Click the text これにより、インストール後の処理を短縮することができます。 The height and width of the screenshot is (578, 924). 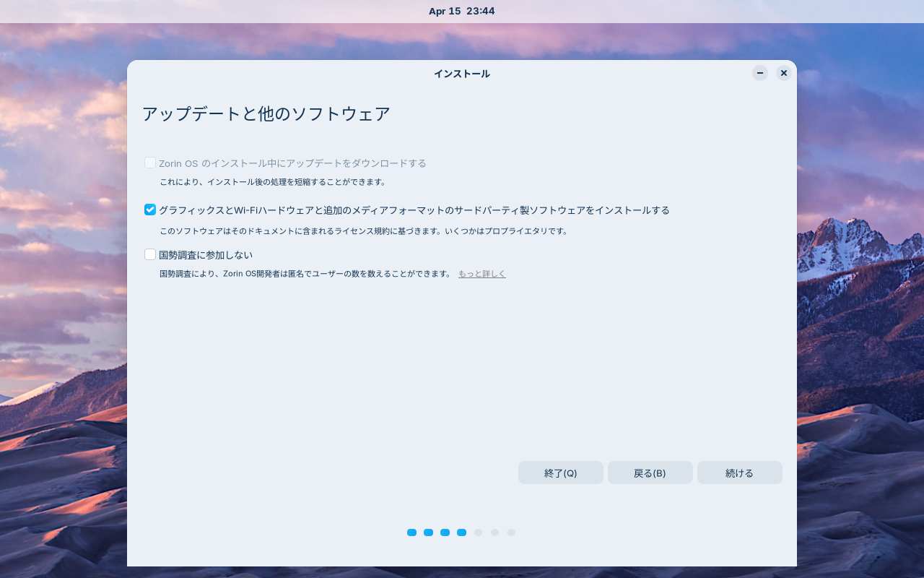[x=273, y=182]
